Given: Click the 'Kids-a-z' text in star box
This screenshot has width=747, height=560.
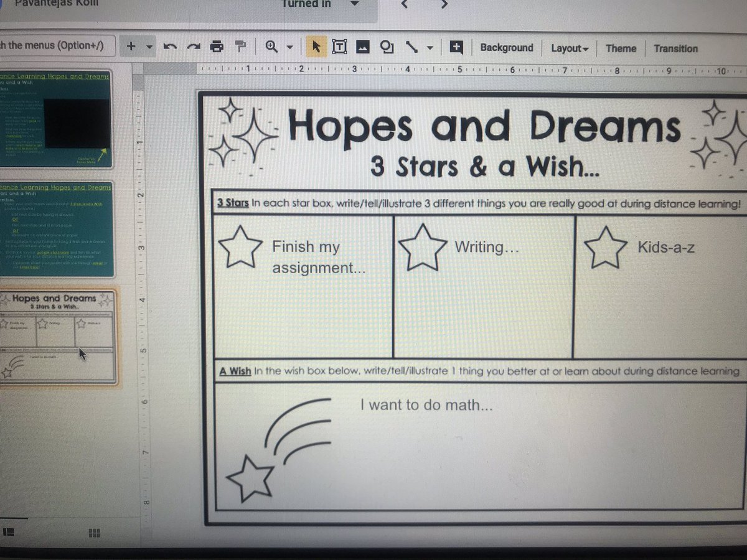Looking at the screenshot, I should [666, 248].
